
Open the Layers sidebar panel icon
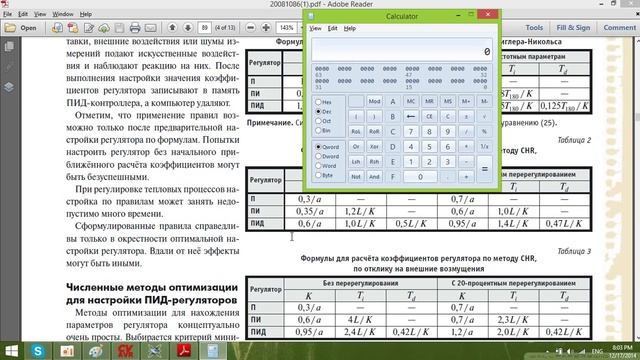point(9,87)
